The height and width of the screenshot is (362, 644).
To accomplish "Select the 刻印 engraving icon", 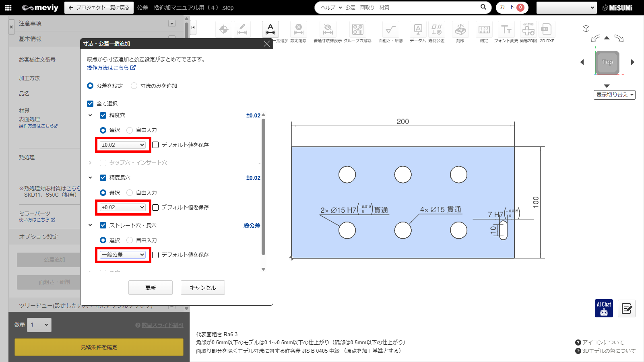I will [x=460, y=29].
